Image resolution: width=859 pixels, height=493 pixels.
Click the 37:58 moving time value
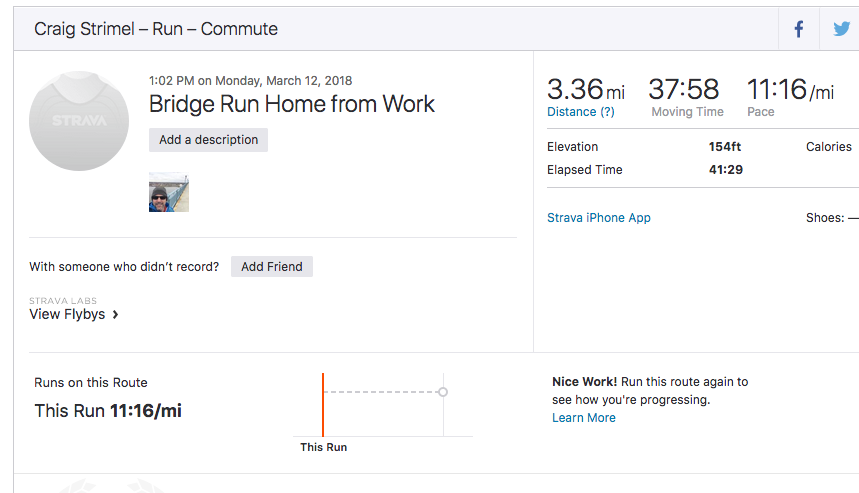(x=684, y=89)
